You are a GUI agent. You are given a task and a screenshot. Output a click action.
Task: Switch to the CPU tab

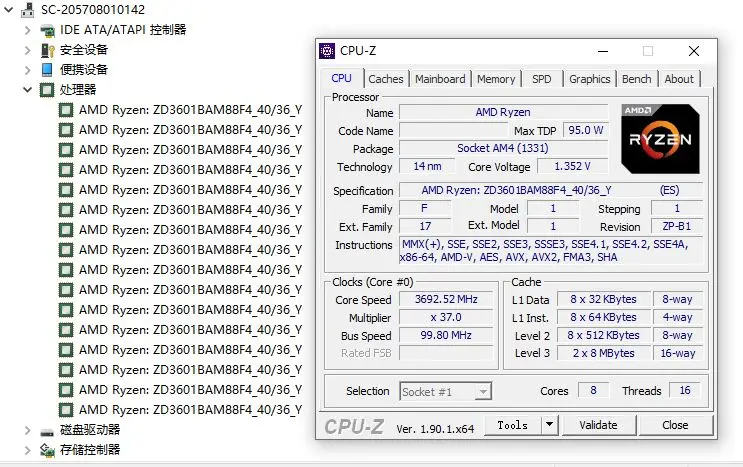pyautogui.click(x=342, y=78)
